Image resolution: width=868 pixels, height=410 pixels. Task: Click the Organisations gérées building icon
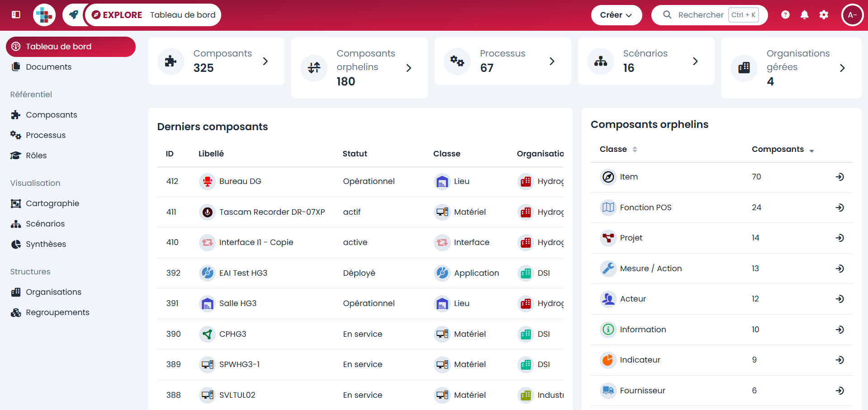(x=744, y=68)
